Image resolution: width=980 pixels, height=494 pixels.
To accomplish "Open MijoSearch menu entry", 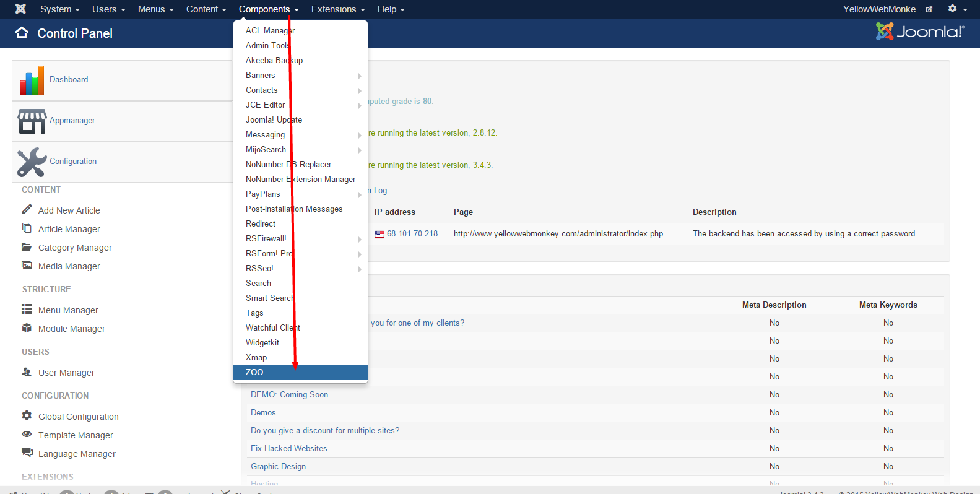I will click(300, 149).
